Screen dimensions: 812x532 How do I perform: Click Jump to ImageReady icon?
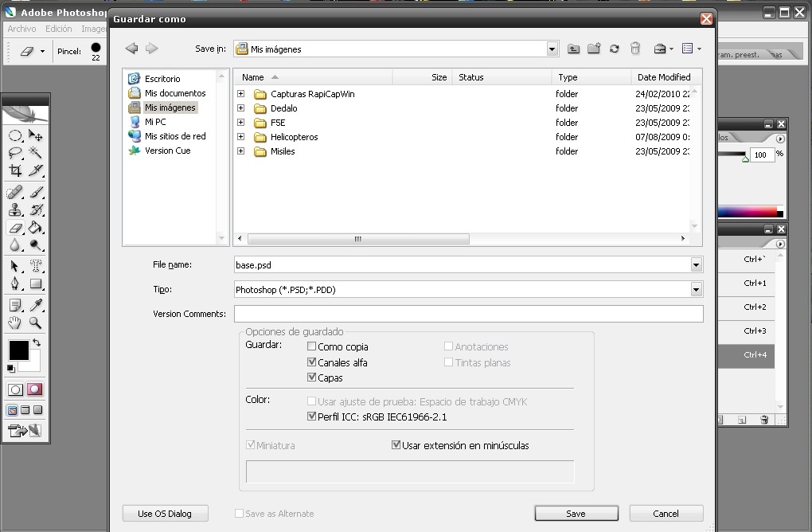[x=25, y=431]
